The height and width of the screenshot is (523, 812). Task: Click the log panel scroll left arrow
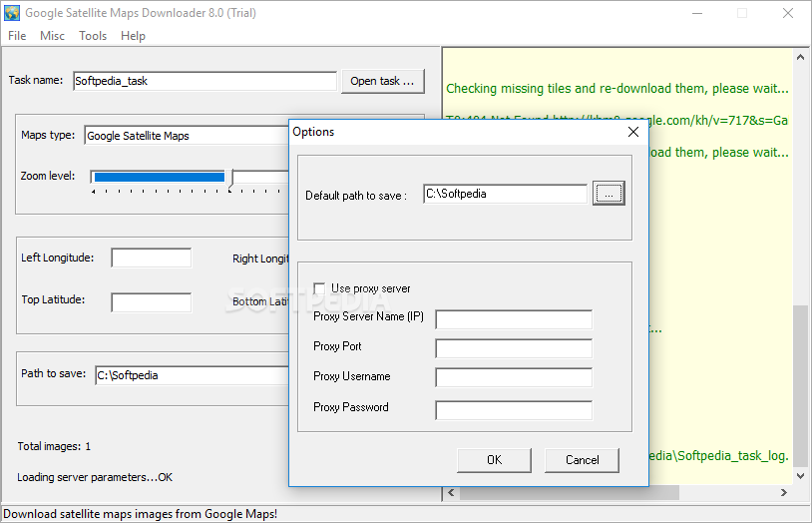coord(451,492)
